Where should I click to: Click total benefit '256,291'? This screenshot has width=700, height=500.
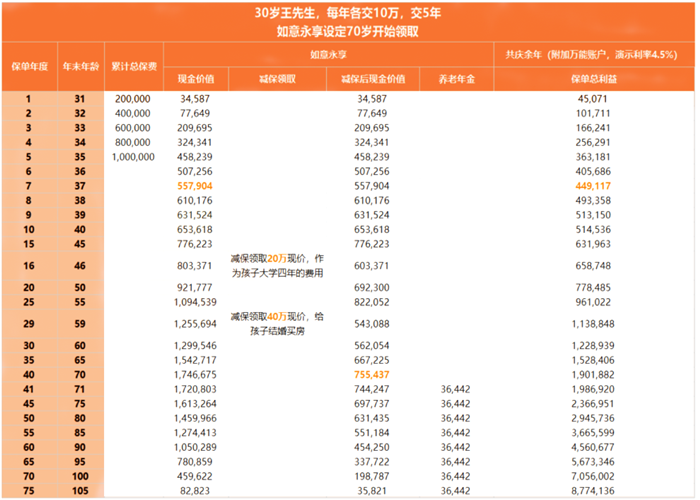[x=593, y=142]
